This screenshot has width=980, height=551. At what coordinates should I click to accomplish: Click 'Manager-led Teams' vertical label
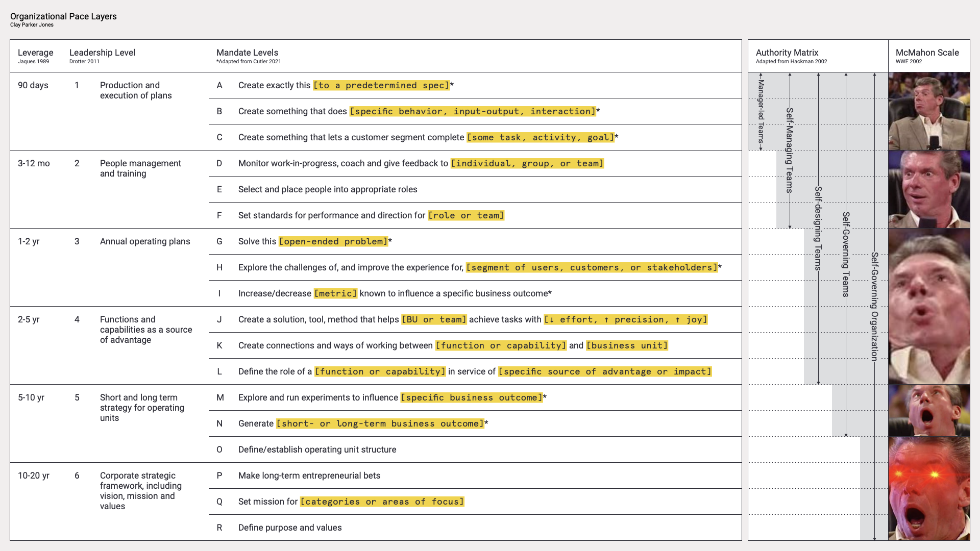click(761, 111)
